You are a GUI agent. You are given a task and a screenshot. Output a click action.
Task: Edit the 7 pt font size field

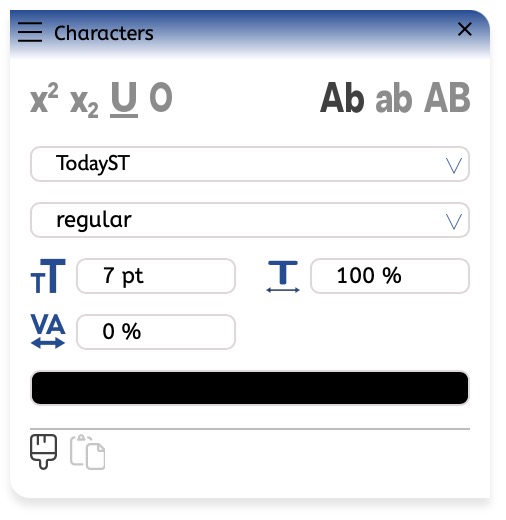tap(156, 276)
